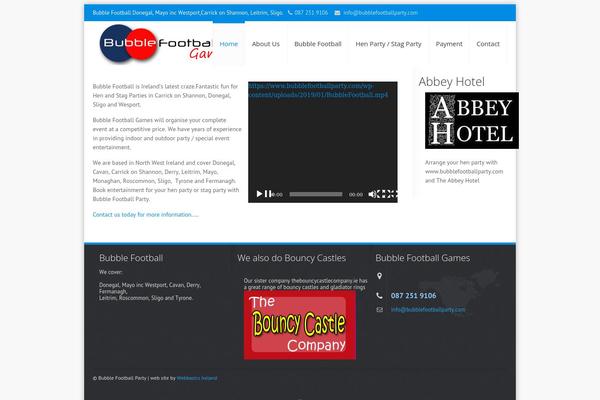Click the phone icon in top bar
The width and height of the screenshot is (600, 400).
[x=290, y=13]
